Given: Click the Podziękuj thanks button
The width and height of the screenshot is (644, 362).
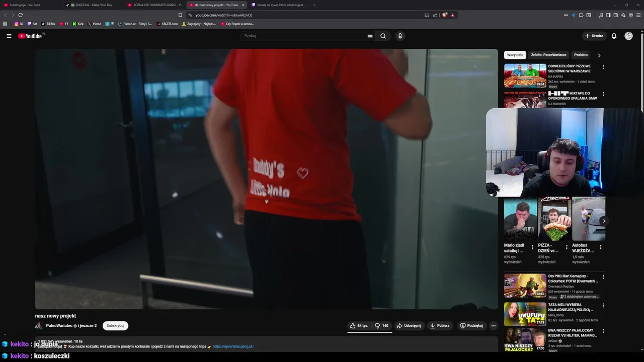Looking at the screenshot, I should (x=471, y=326).
